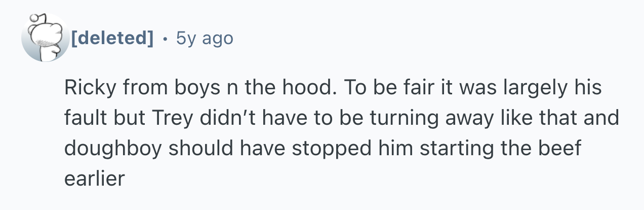
Task: Click the '5y ago' comment timestamp
Action: point(205,38)
